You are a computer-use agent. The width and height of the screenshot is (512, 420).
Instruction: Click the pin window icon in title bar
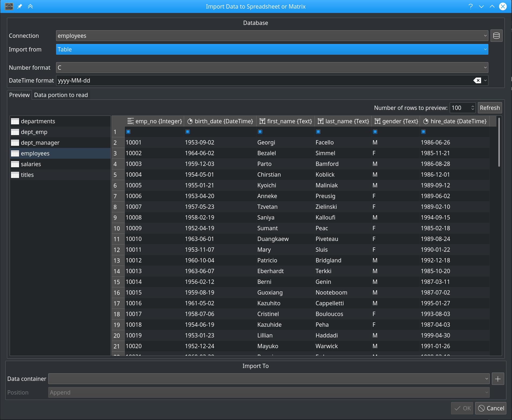[20, 6]
